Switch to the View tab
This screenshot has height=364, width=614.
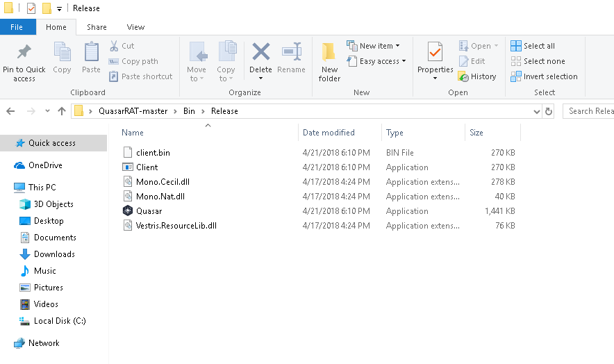tap(135, 27)
